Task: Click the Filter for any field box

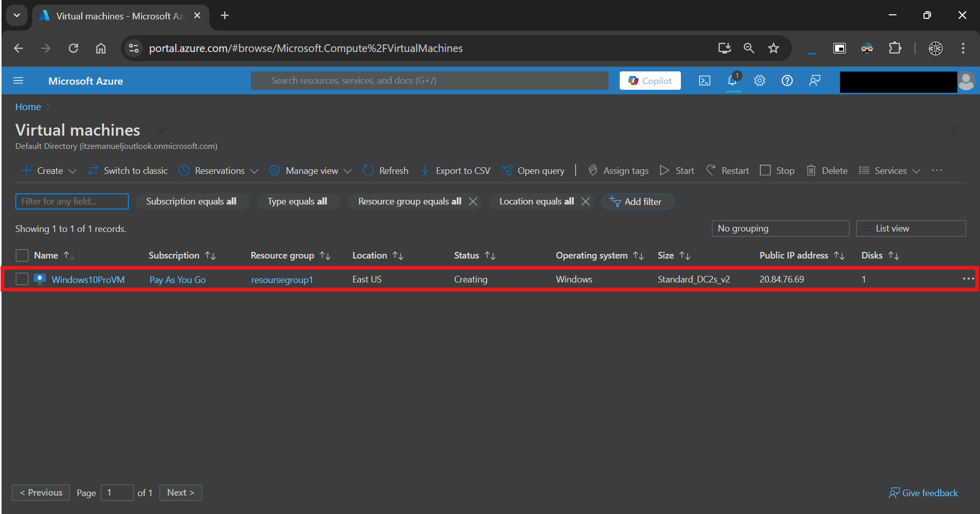Action: (72, 201)
